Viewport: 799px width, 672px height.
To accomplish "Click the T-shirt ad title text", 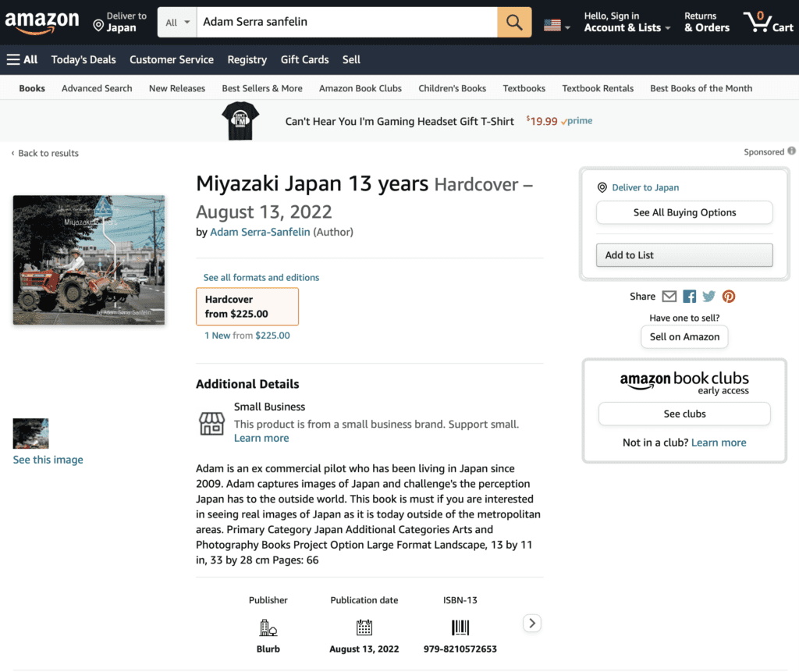I will pyautogui.click(x=399, y=121).
